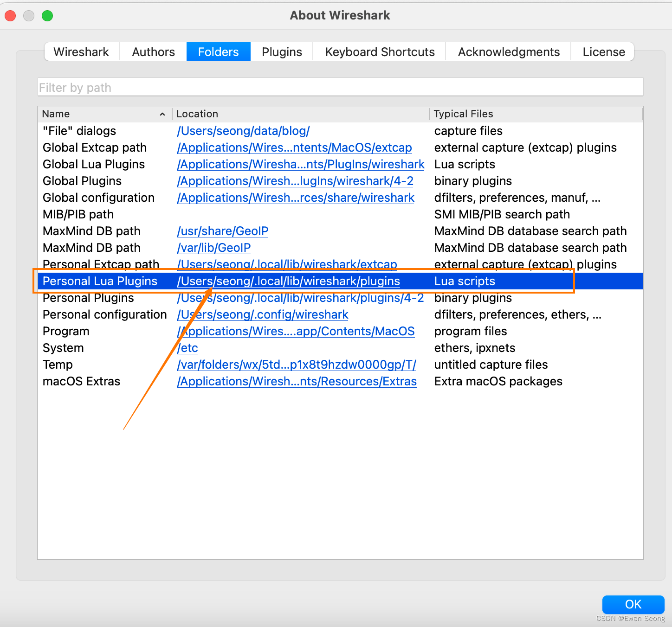Select the Folders tab
Image resolution: width=672 pixels, height=627 pixels.
coord(219,52)
